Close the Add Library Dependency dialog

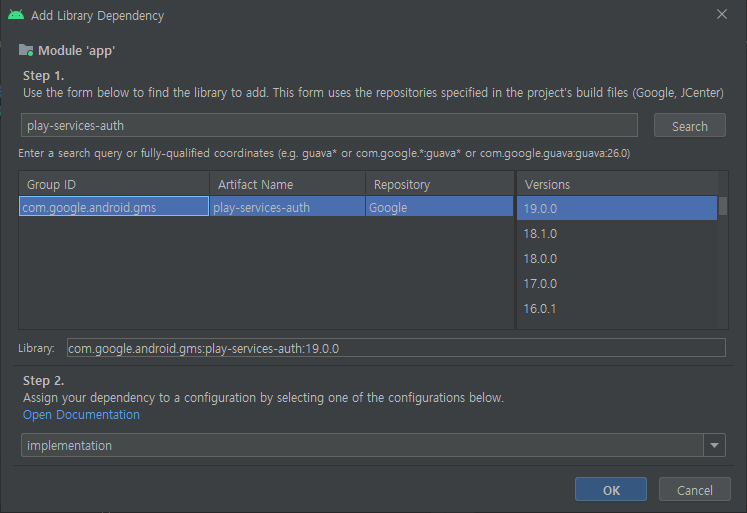(x=721, y=14)
